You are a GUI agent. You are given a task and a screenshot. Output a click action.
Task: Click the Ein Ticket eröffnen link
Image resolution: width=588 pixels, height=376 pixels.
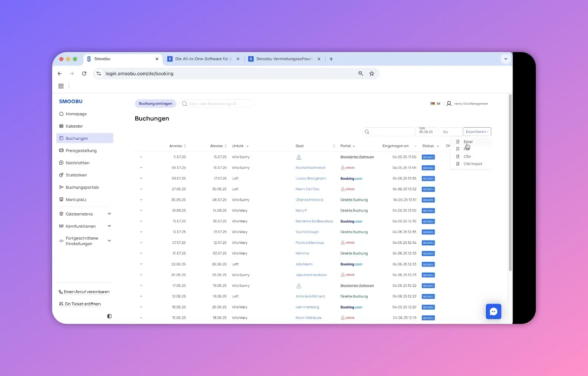point(82,304)
